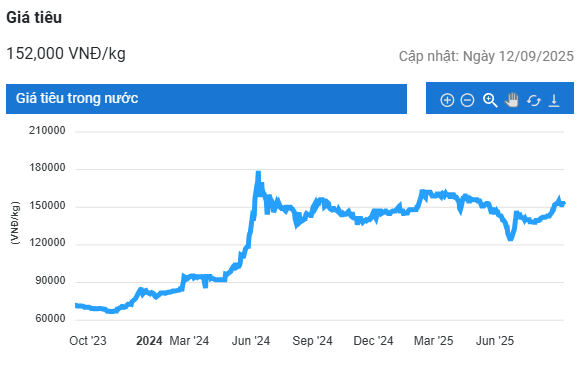Click the zoom in plus icon
Image resolution: width=583 pixels, height=365 pixels.
(447, 100)
